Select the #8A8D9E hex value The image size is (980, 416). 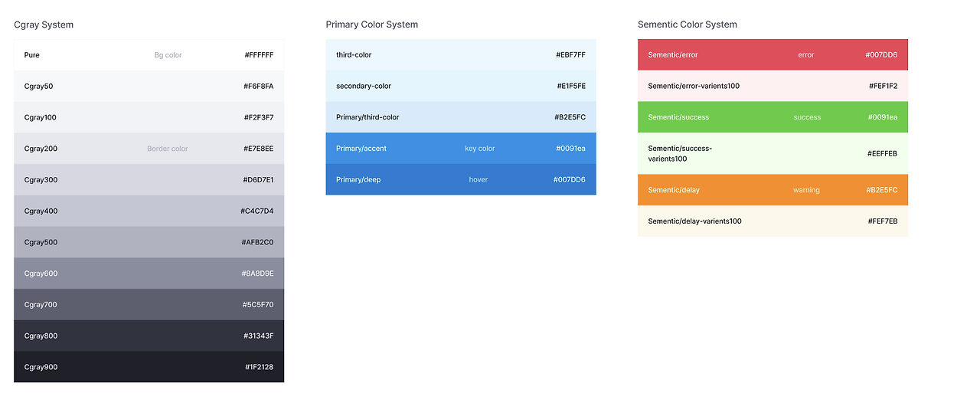257,274
